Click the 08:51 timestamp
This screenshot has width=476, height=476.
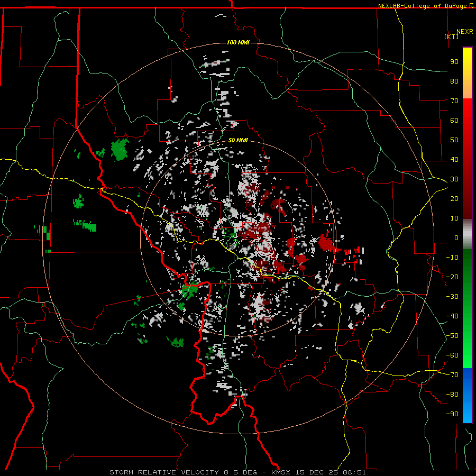(354, 472)
